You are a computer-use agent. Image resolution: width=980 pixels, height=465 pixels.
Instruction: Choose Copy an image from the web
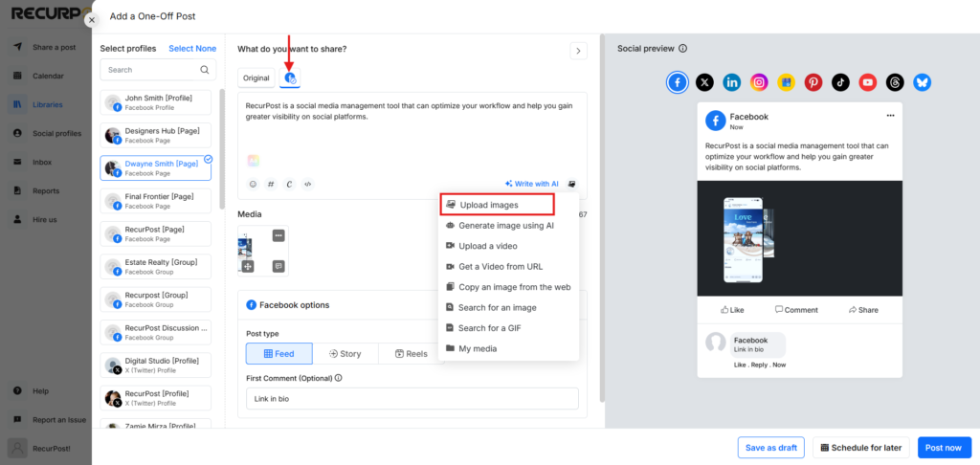click(508, 287)
